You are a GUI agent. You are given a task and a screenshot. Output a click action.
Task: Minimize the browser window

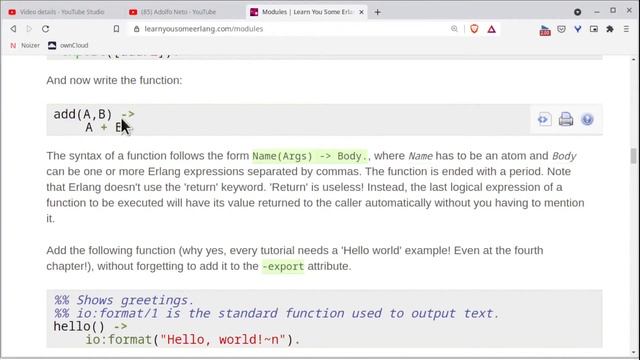click(x=597, y=12)
